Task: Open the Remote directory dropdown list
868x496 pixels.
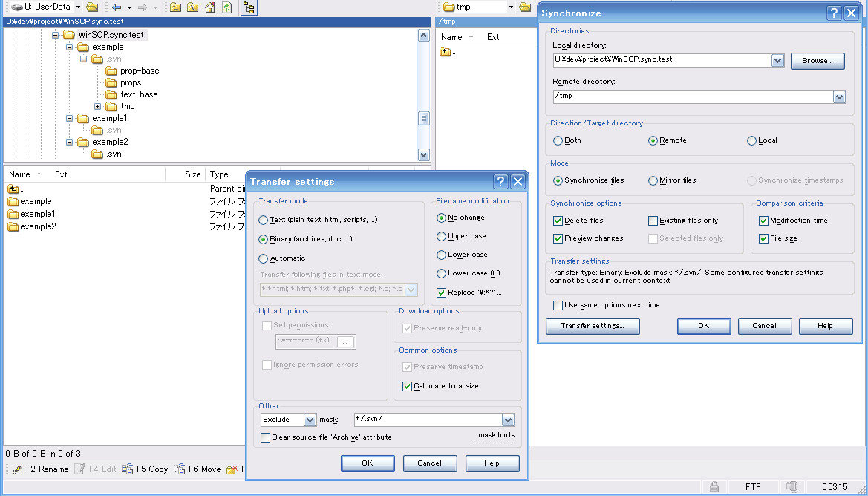Action: pos(839,97)
